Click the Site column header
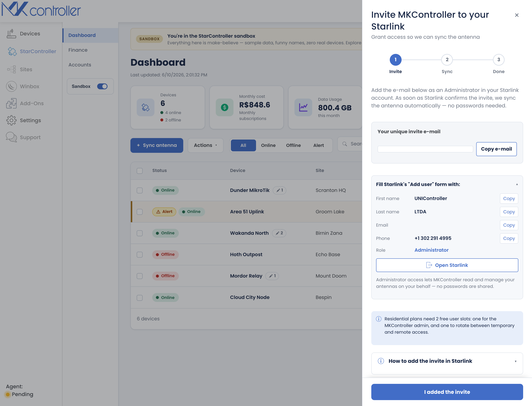The width and height of the screenshot is (532, 406). pyautogui.click(x=320, y=170)
